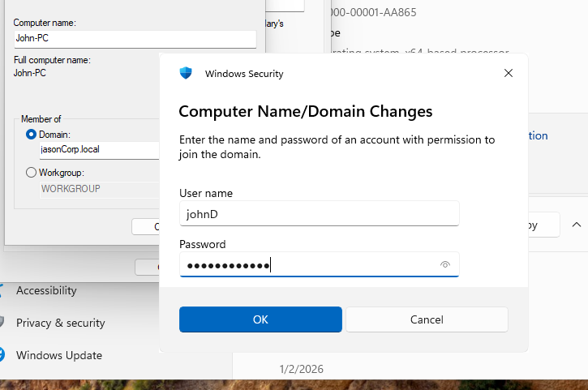Focus the Password input field
This screenshot has height=390, width=588.
tap(319, 265)
